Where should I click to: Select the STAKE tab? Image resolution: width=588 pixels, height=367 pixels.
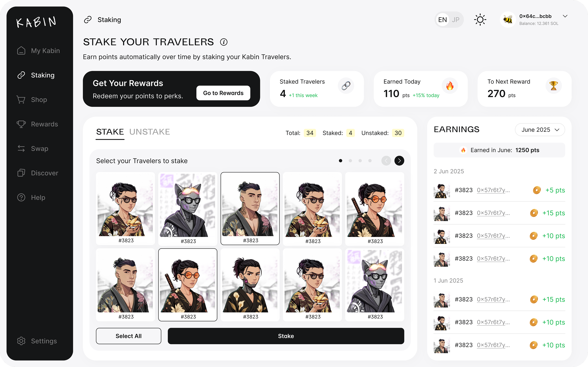tap(110, 132)
